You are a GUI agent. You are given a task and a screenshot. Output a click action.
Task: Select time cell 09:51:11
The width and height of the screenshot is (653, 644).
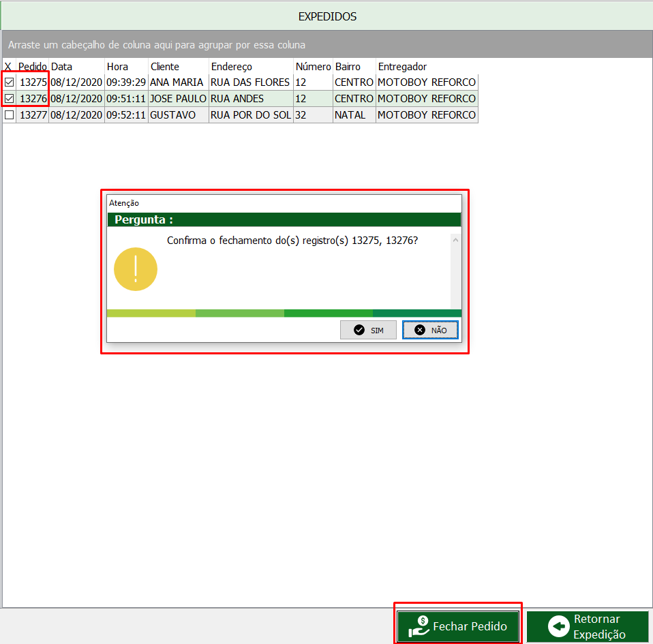click(126, 99)
